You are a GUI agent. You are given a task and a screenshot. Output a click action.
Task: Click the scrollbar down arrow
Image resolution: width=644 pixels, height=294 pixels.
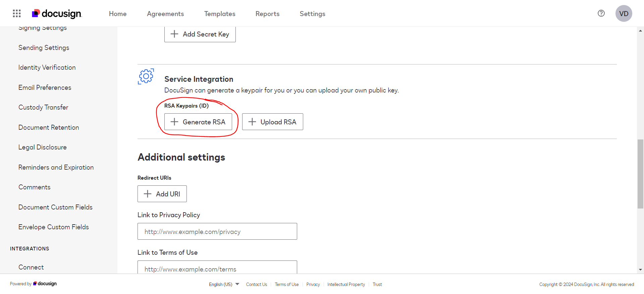(641, 270)
